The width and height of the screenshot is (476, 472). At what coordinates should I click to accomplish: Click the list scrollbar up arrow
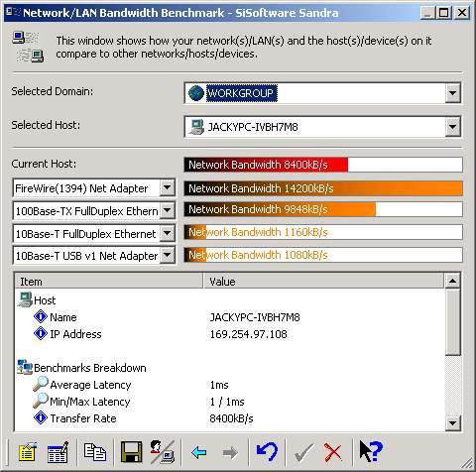pyautogui.click(x=452, y=281)
